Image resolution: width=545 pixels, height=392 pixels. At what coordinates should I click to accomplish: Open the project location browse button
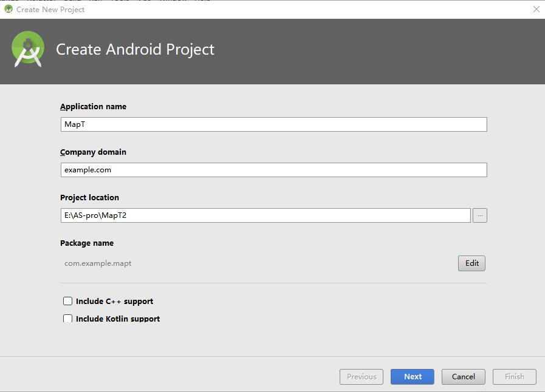tap(480, 215)
